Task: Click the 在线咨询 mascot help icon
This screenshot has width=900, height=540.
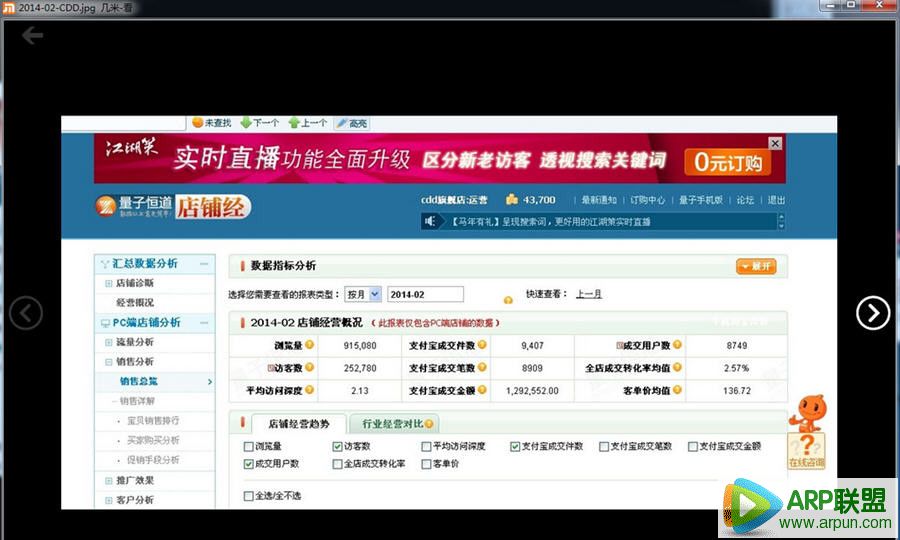Action: (x=807, y=433)
